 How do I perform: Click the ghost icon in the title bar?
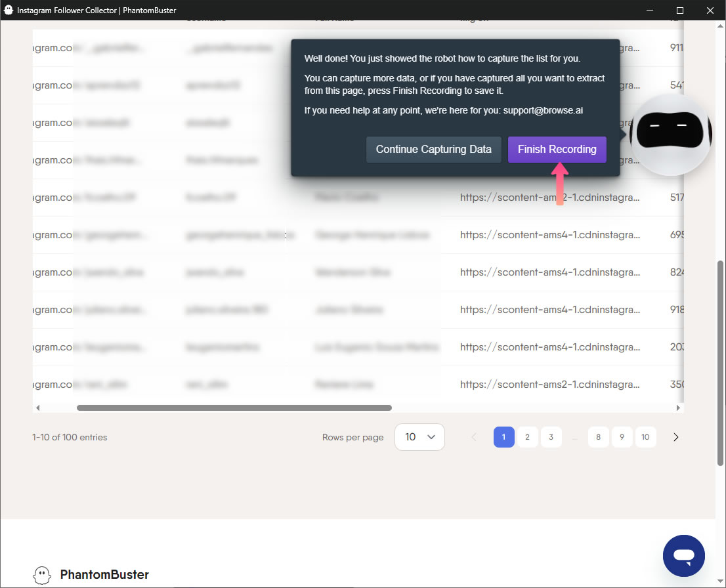9,10
